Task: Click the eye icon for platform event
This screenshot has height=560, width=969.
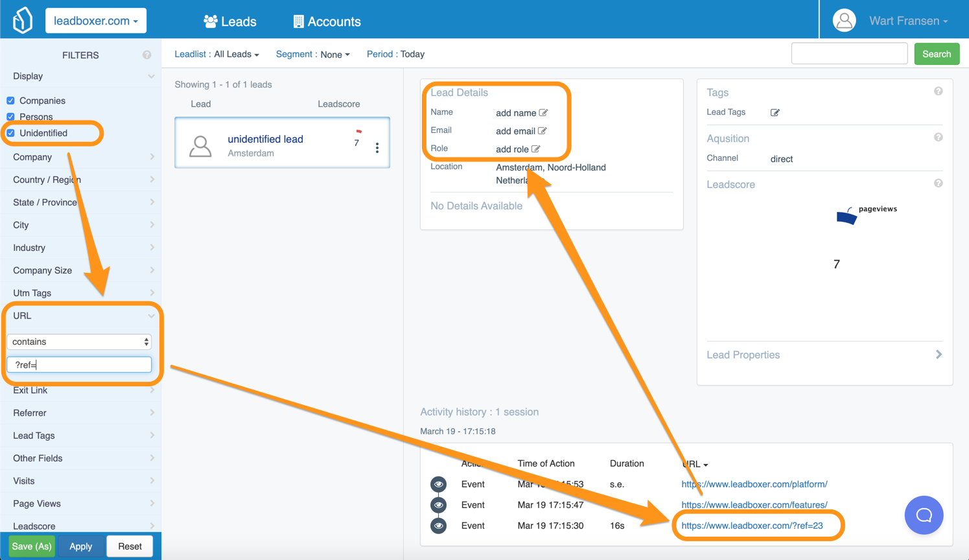Action: point(439,484)
